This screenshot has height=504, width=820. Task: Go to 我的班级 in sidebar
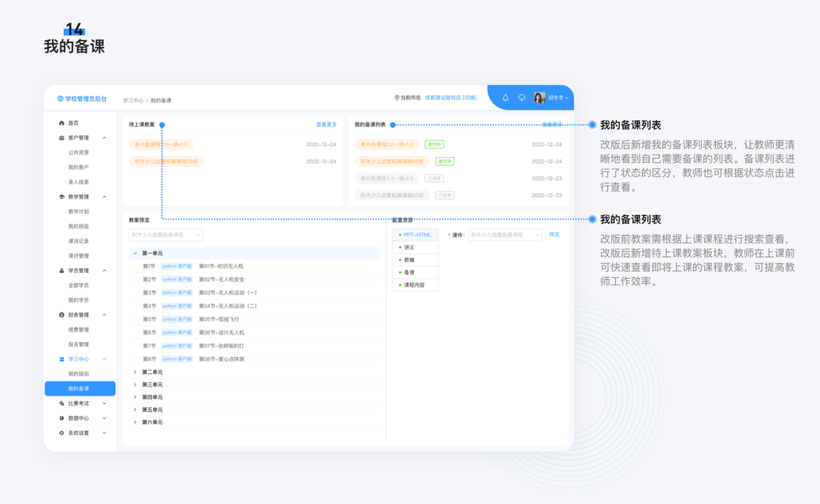click(x=78, y=227)
